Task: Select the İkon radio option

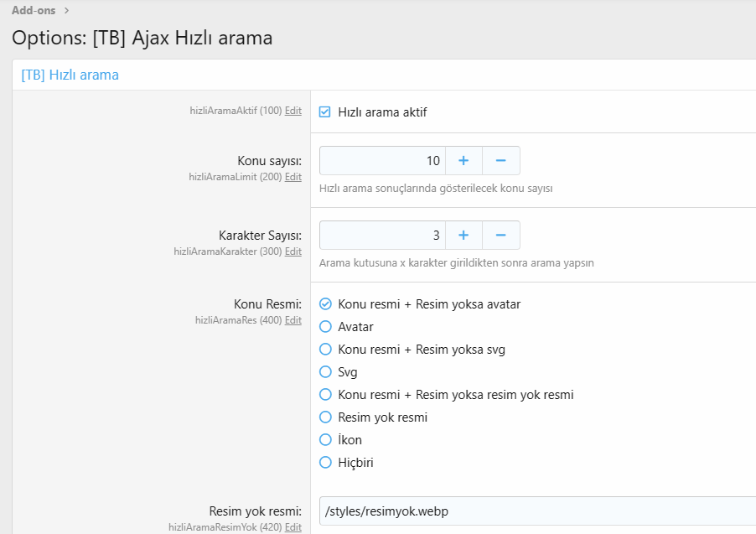Action: click(325, 440)
